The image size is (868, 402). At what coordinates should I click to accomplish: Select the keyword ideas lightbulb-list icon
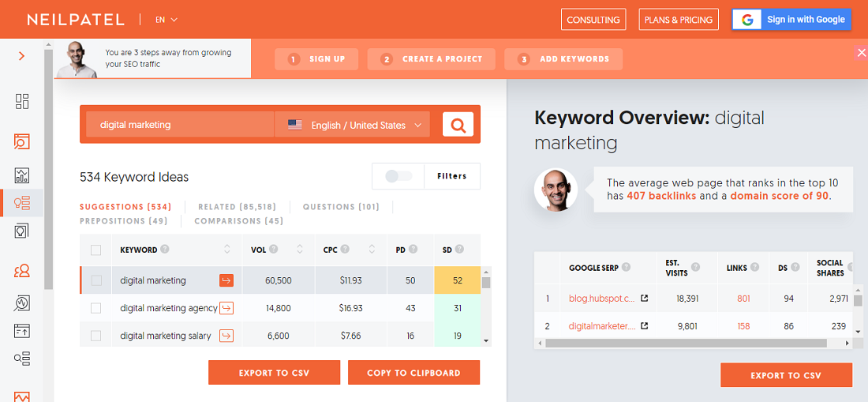(21, 203)
